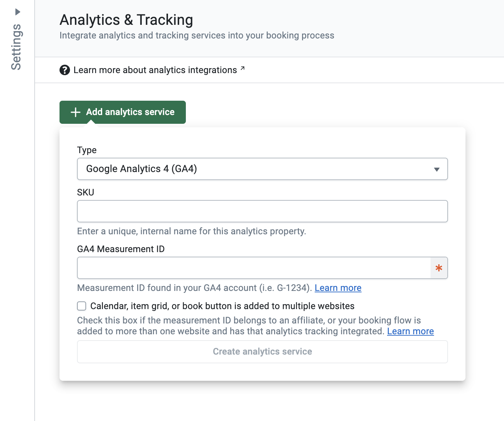Focus the SKU input field
The image size is (504, 421).
point(262,211)
